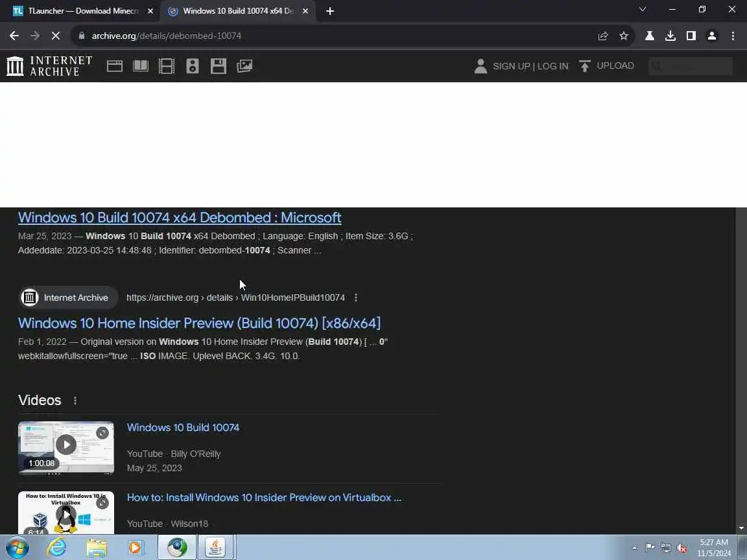The image size is (747, 560).
Task: Open Internet Archive home logo
Action: pos(49,65)
